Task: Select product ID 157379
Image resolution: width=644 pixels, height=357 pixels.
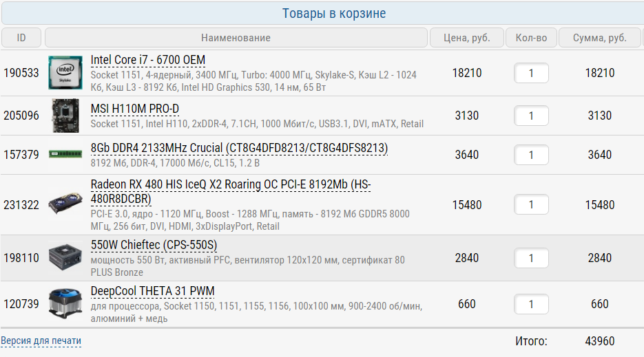Action: point(21,155)
